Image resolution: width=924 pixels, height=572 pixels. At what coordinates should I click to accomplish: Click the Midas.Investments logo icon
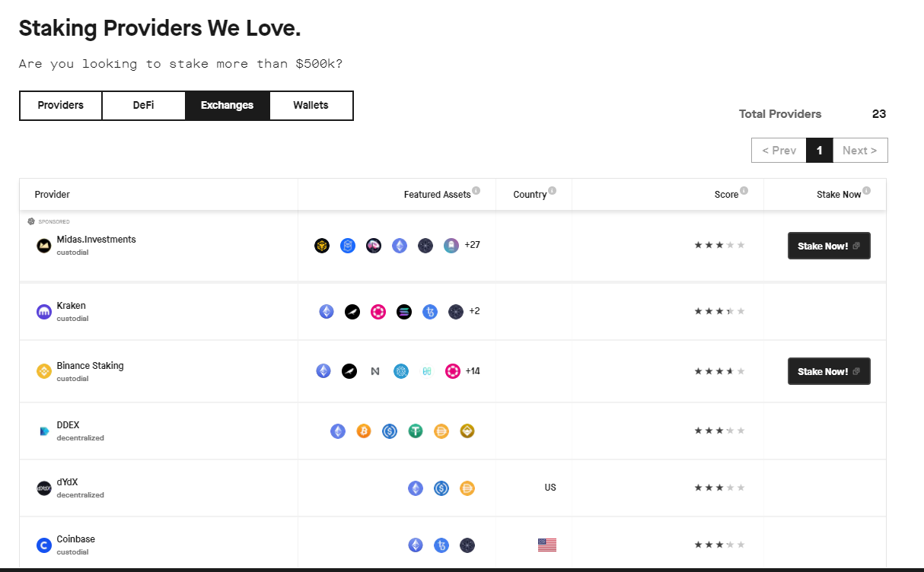click(44, 246)
